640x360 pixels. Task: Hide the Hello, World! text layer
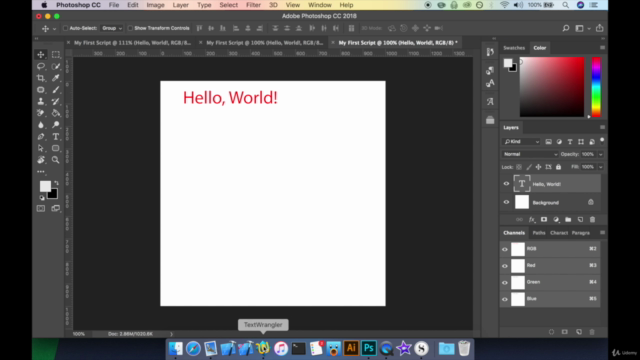pos(506,184)
